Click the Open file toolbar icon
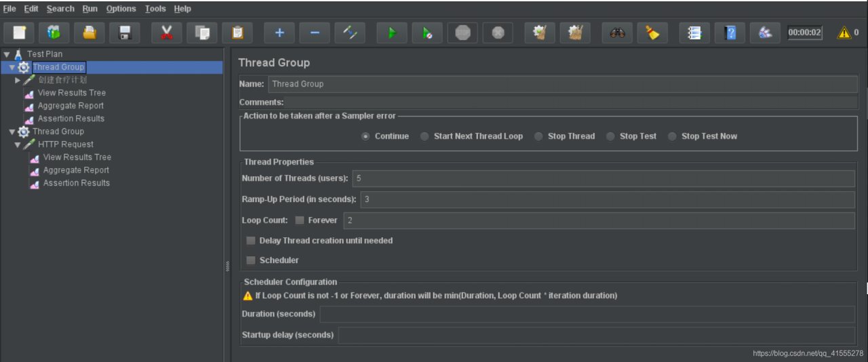Viewport: 868px width, 362px height. 89,33
